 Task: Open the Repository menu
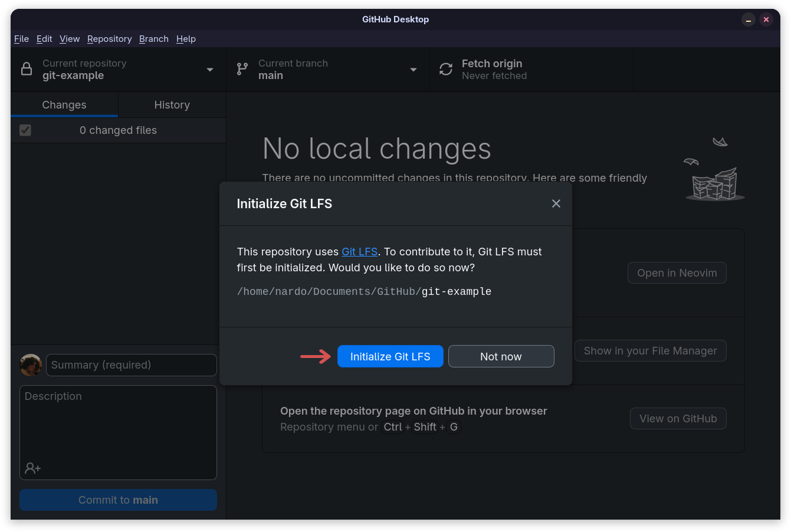click(110, 39)
